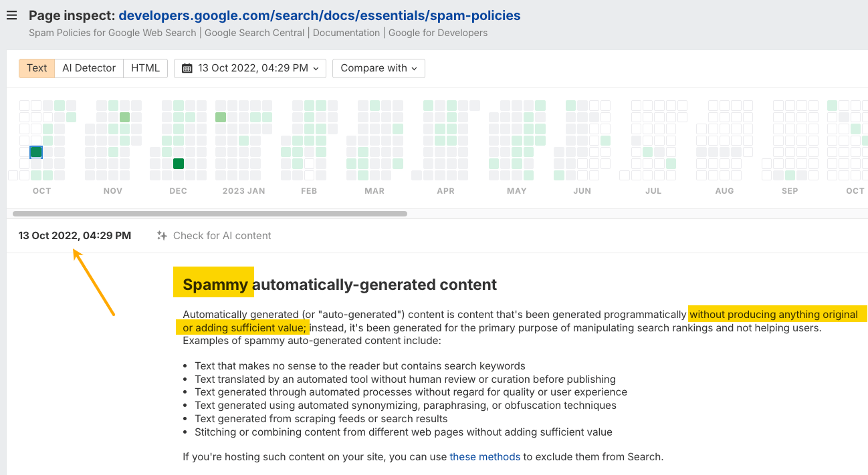868x475 pixels.
Task: Click the calendar icon inside the date picker
Action: (188, 67)
